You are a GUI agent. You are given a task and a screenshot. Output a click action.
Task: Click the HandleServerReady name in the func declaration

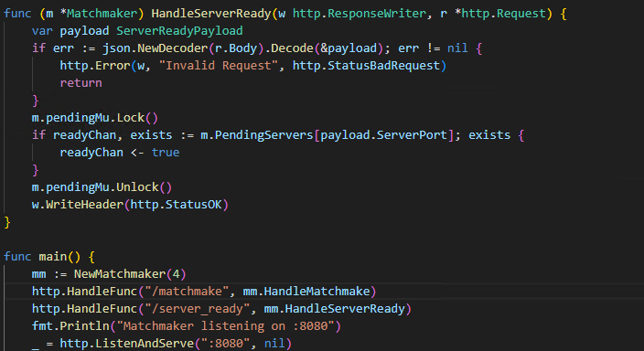point(211,14)
